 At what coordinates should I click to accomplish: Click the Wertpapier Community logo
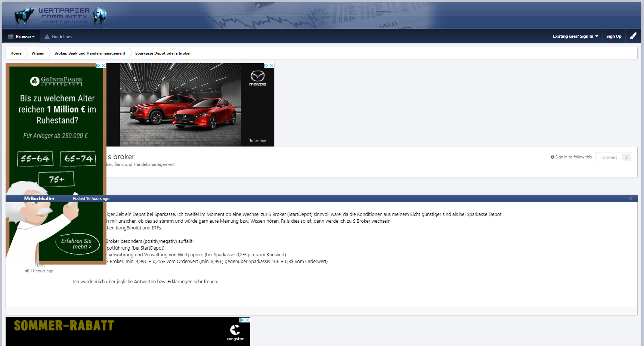(61, 16)
